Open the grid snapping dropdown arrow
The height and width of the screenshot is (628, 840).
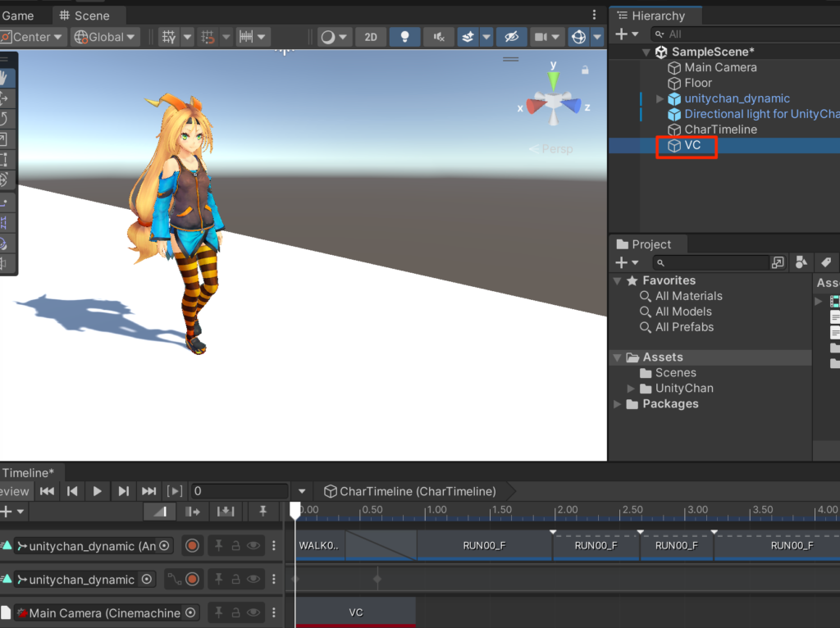pyautogui.click(x=188, y=37)
